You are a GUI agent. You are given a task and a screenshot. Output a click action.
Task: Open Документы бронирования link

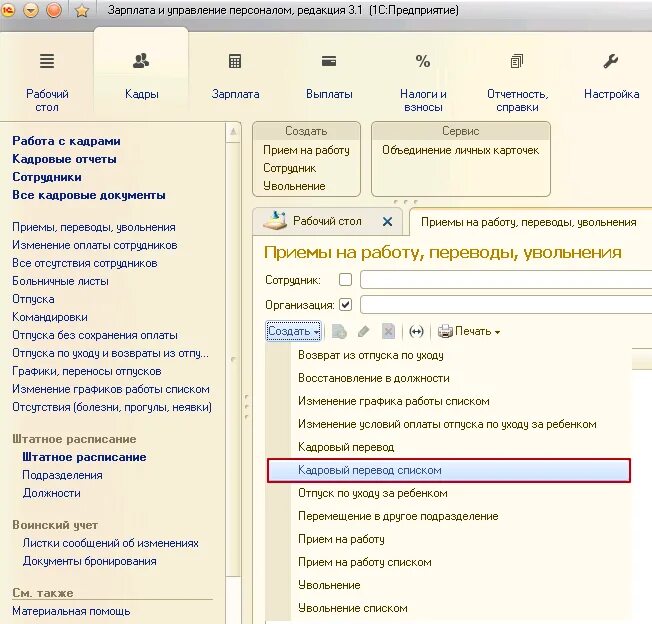(x=89, y=561)
